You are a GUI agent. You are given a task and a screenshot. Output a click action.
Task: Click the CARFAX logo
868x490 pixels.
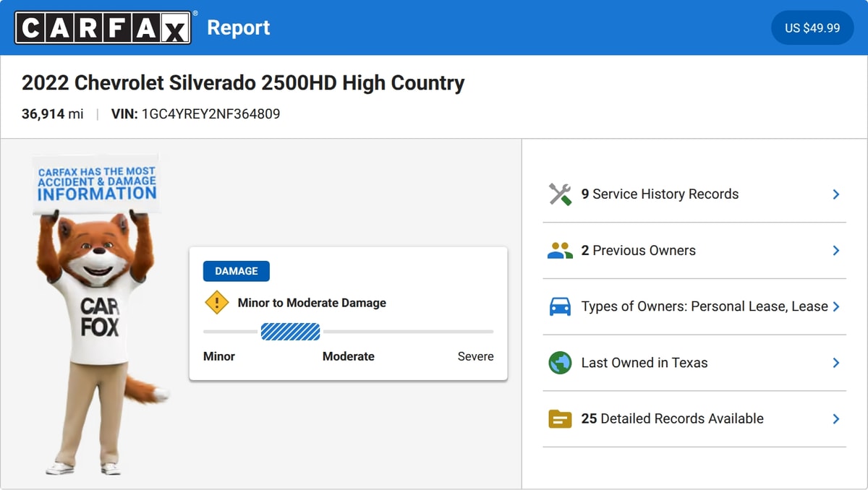click(103, 27)
